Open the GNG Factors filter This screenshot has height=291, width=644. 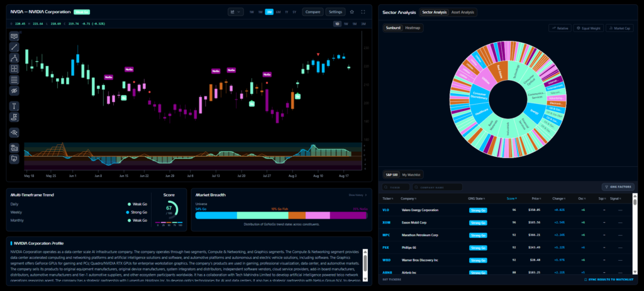point(618,187)
